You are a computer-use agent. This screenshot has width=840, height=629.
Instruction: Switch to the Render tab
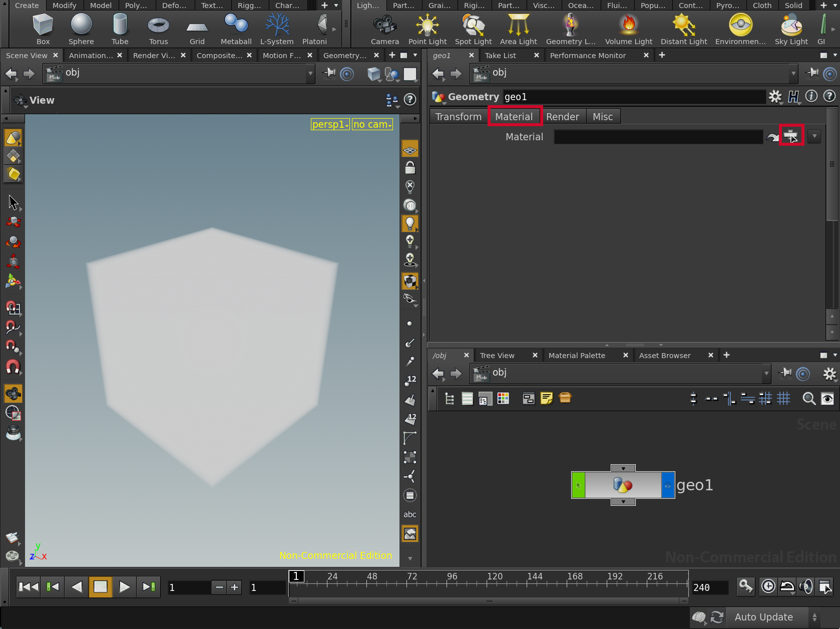pos(562,117)
